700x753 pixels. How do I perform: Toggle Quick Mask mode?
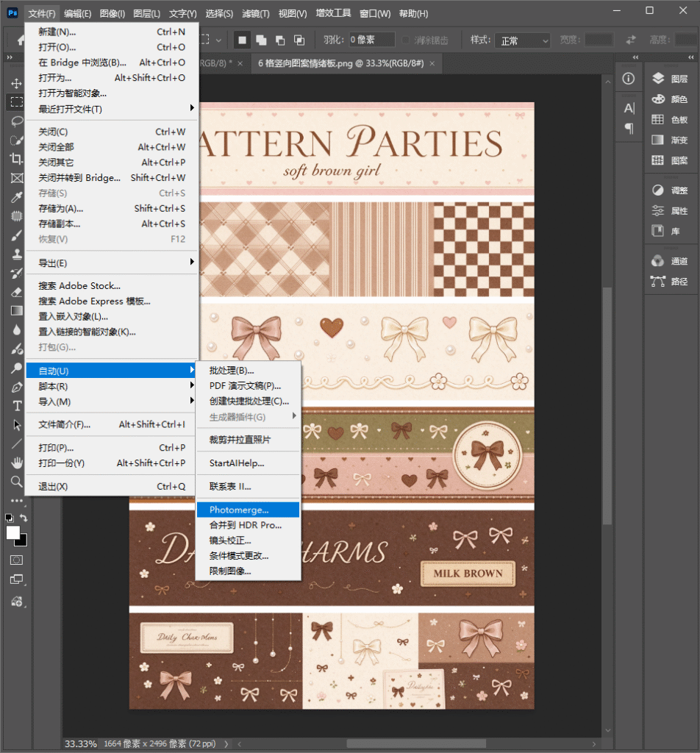[17, 560]
